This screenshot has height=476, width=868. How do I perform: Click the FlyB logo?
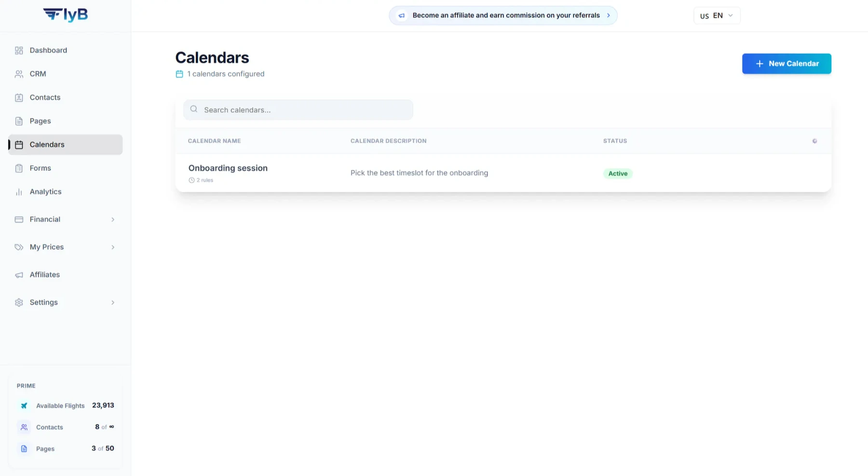tap(65, 14)
